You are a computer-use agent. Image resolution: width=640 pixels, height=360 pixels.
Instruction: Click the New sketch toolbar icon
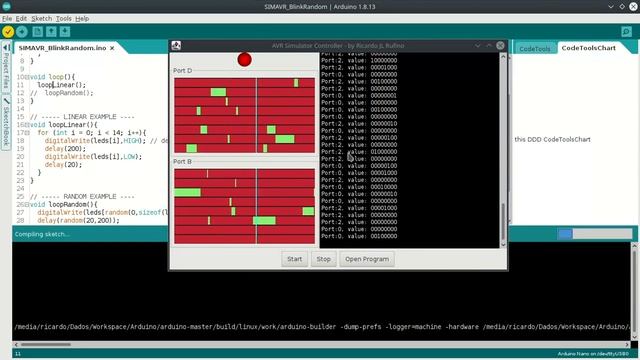38,32
